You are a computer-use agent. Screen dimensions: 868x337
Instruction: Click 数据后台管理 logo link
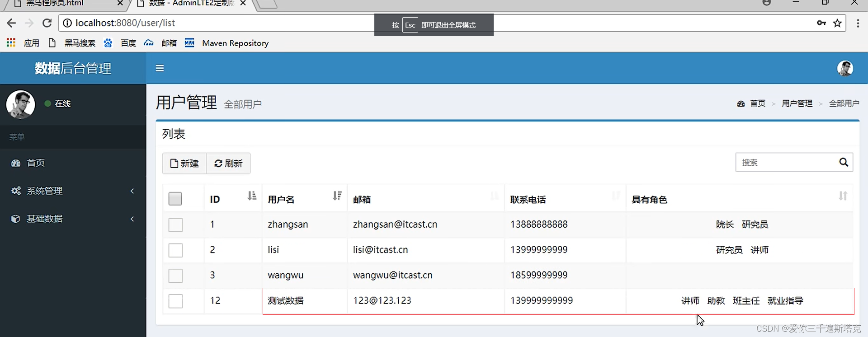(x=73, y=68)
